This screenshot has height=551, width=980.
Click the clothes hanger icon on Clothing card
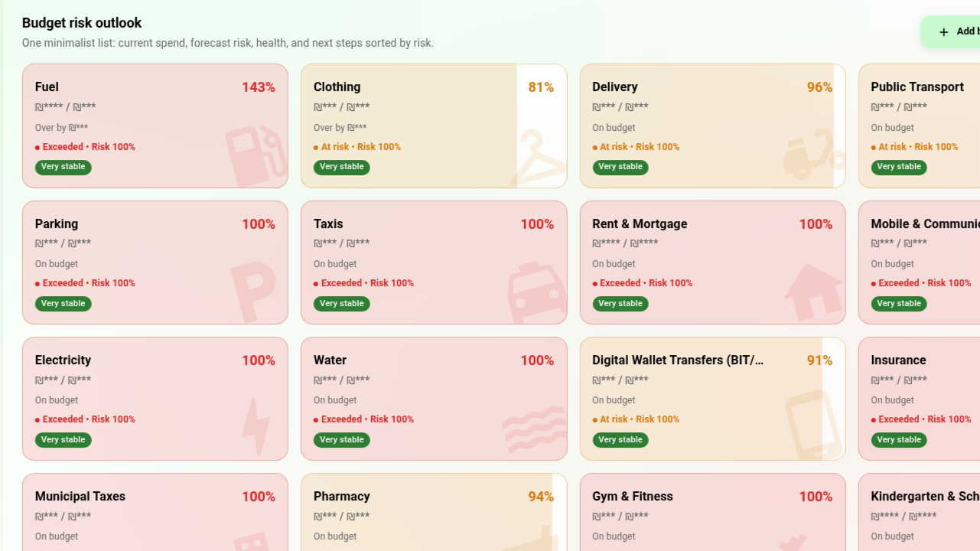pos(537,158)
